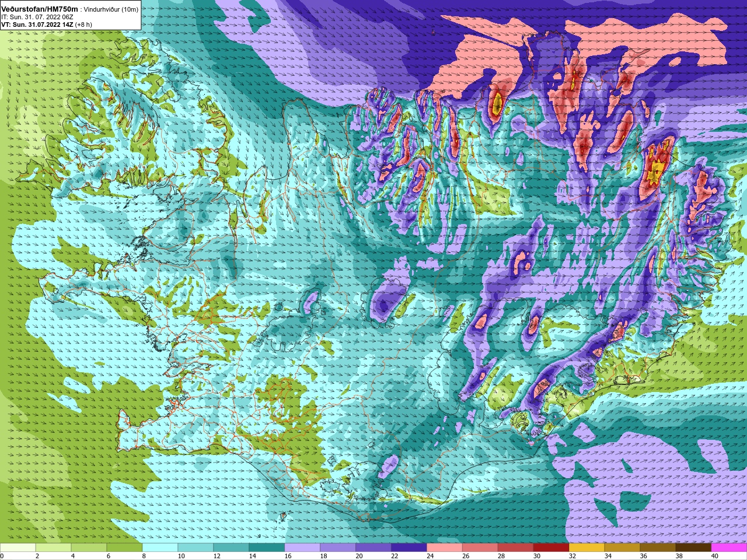Click the legend value 0
This screenshot has width=747, height=560.
pyautogui.click(x=2, y=556)
